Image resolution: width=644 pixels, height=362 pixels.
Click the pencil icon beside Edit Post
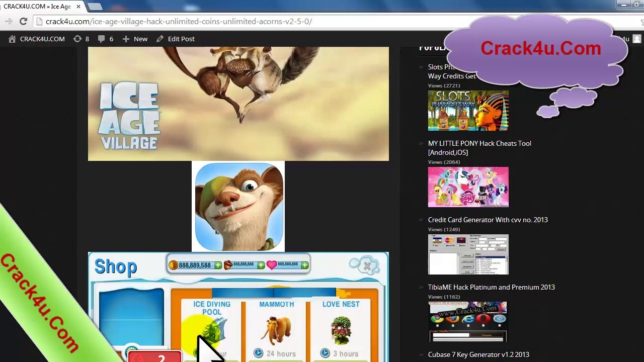coord(160,39)
